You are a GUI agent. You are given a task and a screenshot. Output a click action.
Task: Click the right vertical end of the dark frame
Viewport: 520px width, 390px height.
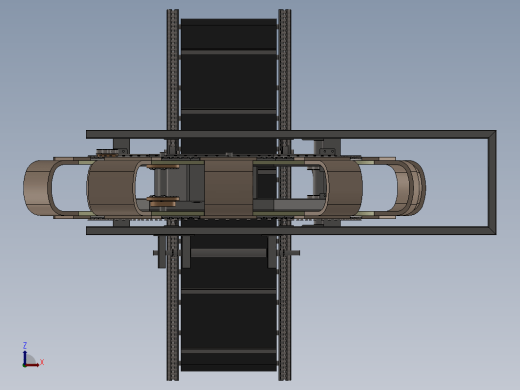coord(492,182)
